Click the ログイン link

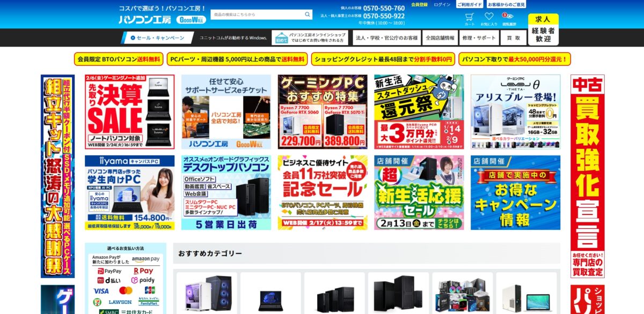click(442, 5)
